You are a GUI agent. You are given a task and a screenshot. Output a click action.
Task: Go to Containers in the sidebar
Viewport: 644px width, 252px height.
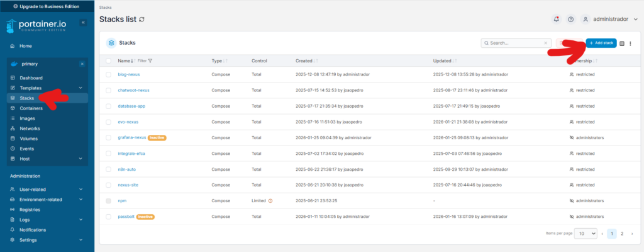click(x=31, y=108)
